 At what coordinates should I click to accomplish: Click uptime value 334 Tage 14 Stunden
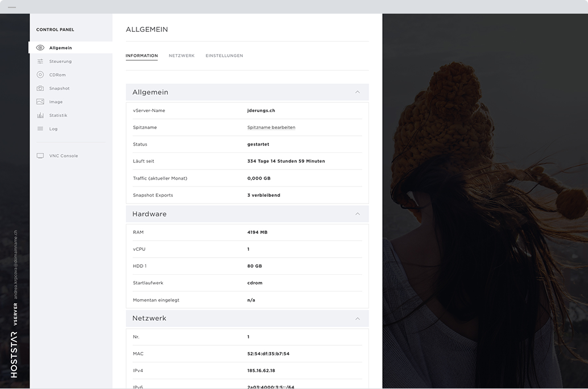point(286,161)
